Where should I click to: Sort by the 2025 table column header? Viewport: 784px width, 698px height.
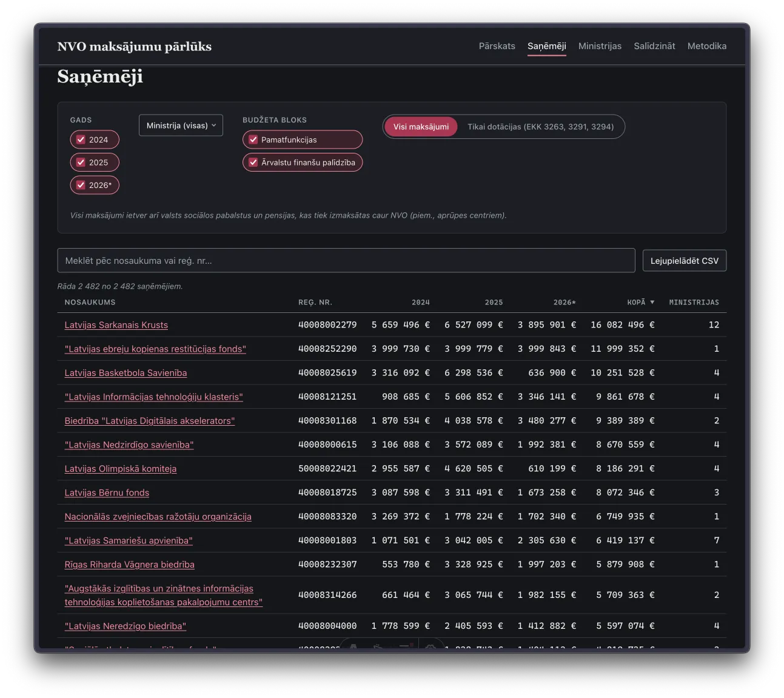coord(494,302)
